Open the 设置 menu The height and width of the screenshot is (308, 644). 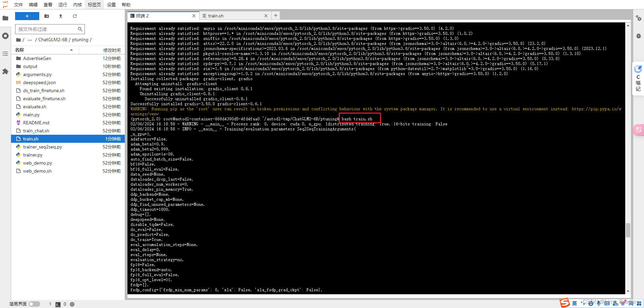pyautogui.click(x=111, y=5)
